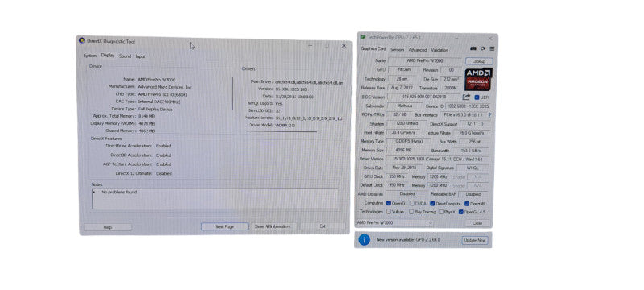Toggle the PhysX checkbox

[440, 212]
